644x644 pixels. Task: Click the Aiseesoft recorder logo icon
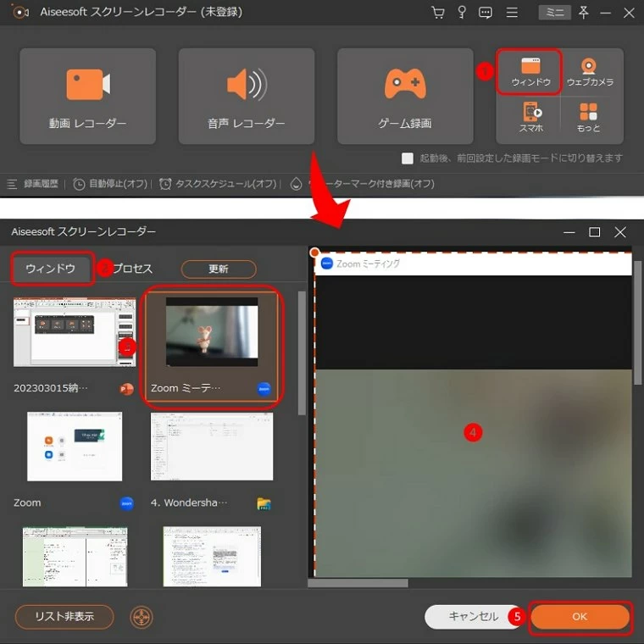point(19,13)
